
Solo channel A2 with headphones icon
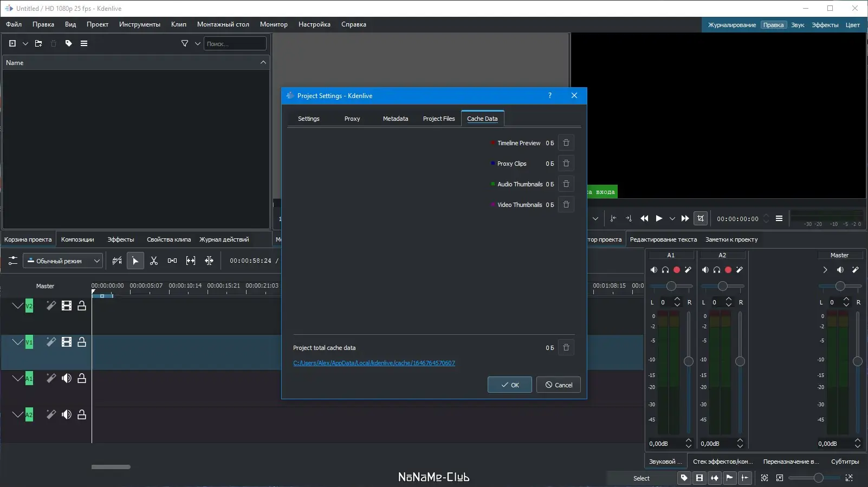(717, 270)
